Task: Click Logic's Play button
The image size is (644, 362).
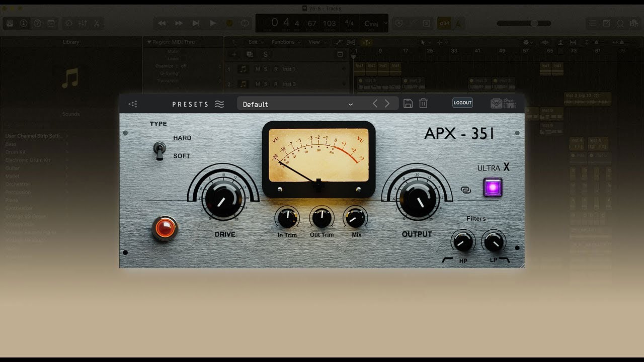Action: (x=212, y=23)
